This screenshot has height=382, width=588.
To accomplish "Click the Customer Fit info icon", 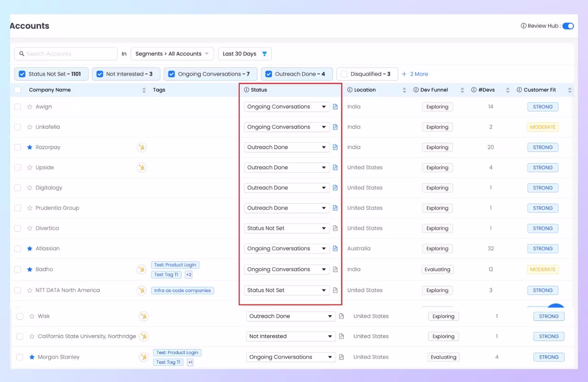I will click(x=520, y=90).
